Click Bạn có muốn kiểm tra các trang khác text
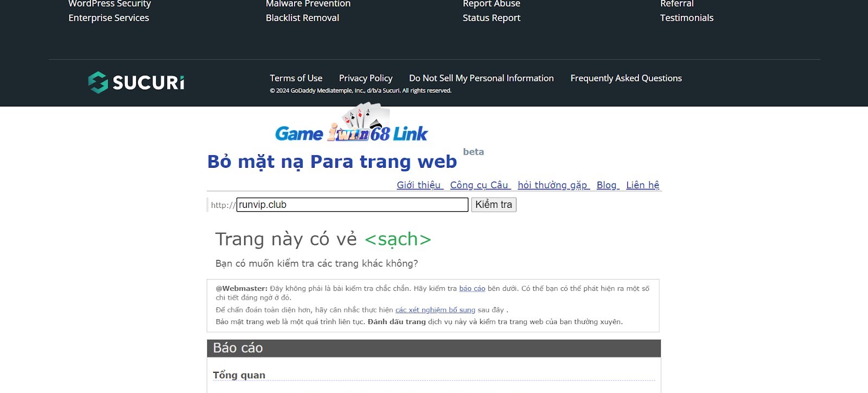Viewport: 868px width, 393px height. click(x=317, y=263)
